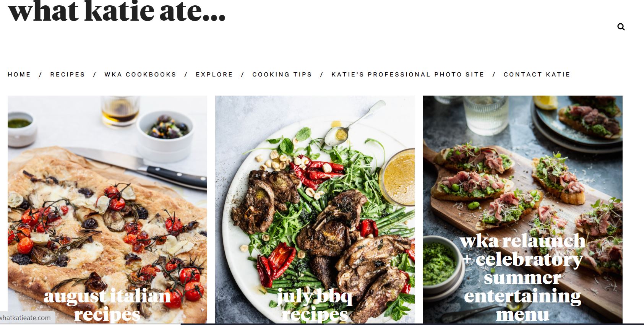Select WKA Cookbooks in the navigation
This screenshot has width=644, height=325.
click(140, 75)
